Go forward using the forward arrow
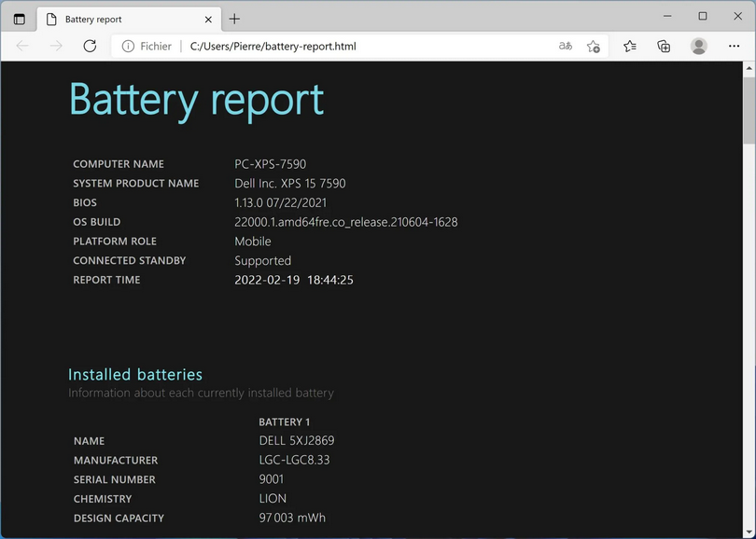Screen dimensions: 756x539 coord(56,47)
